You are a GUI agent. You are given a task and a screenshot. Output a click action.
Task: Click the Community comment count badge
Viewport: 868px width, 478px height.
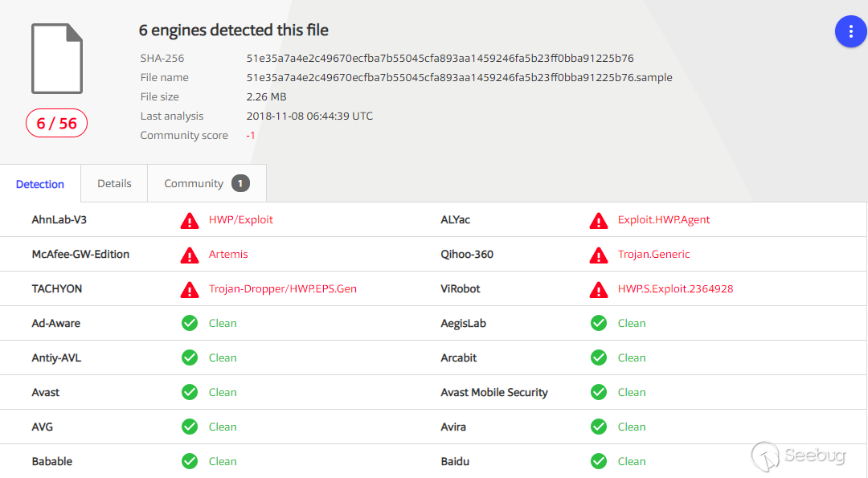(x=240, y=183)
